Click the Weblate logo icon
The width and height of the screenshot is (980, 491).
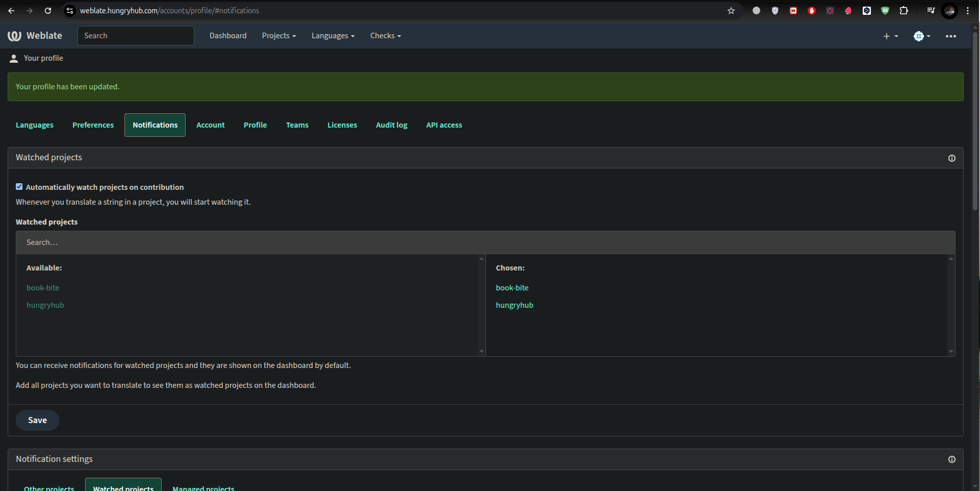point(14,36)
